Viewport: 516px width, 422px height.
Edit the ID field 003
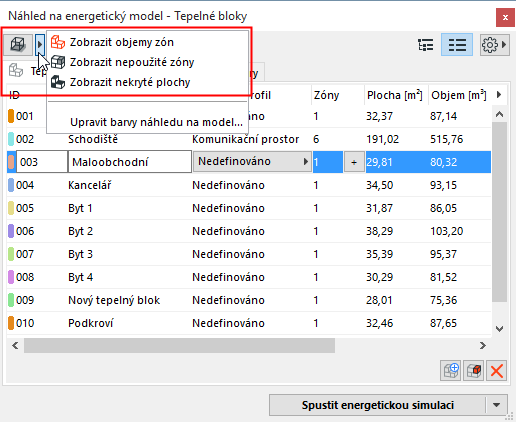coord(42,162)
